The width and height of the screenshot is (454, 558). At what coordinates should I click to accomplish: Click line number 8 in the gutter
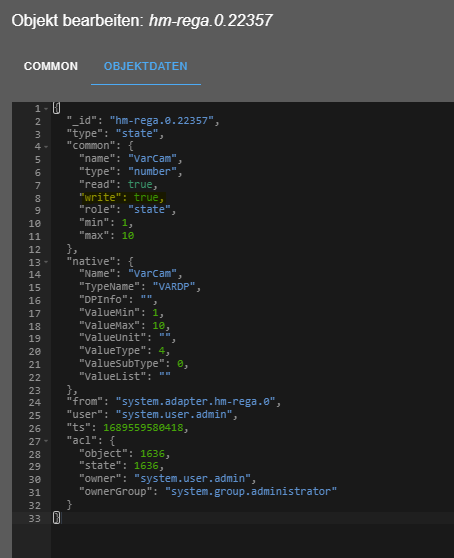click(38, 198)
